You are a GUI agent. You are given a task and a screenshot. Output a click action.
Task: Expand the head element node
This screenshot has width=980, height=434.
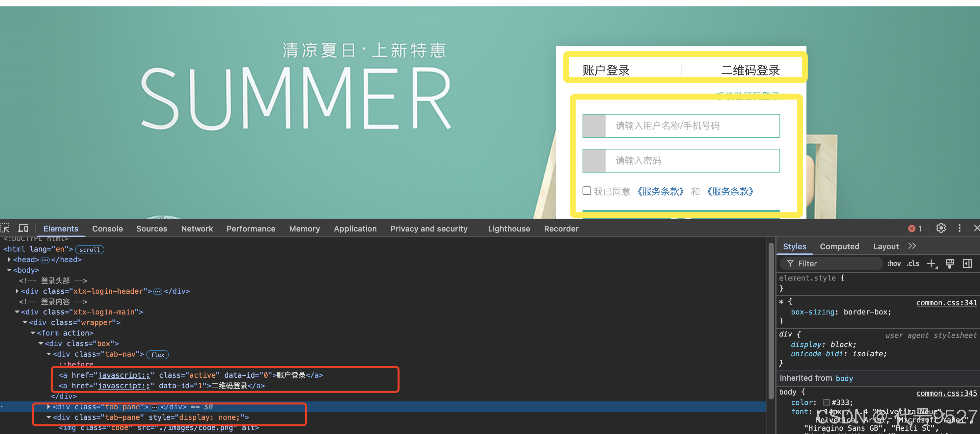[9, 259]
